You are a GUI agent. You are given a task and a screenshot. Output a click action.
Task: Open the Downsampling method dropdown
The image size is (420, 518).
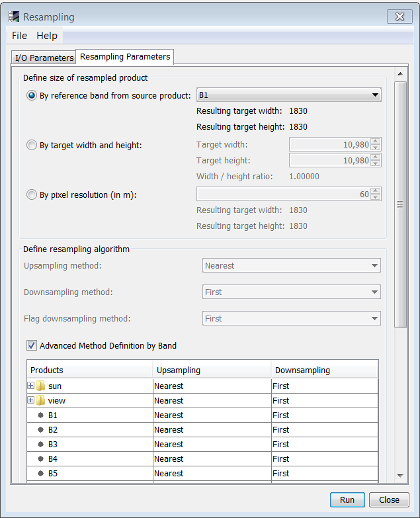point(292,292)
